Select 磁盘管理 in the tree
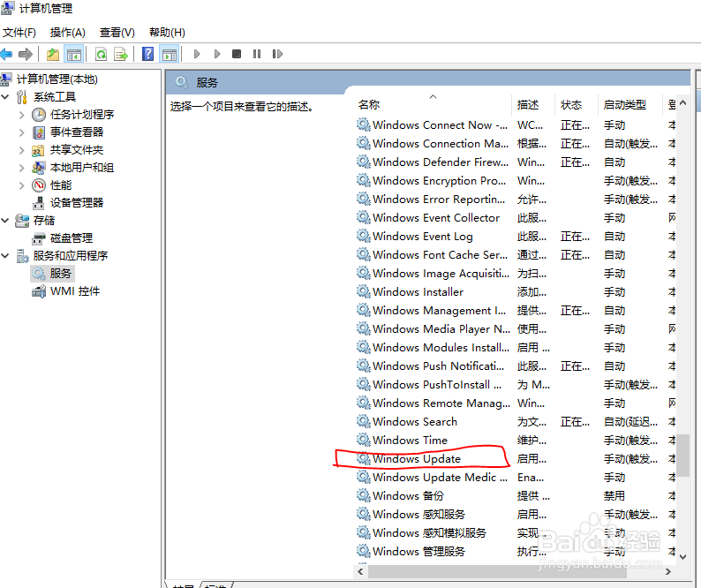 [x=72, y=238]
